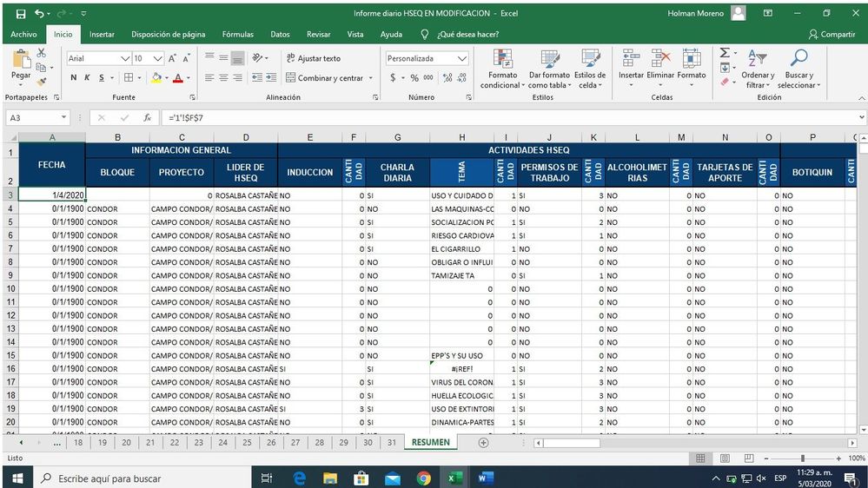
Task: Switch to the Insertar tab
Action: click(102, 35)
